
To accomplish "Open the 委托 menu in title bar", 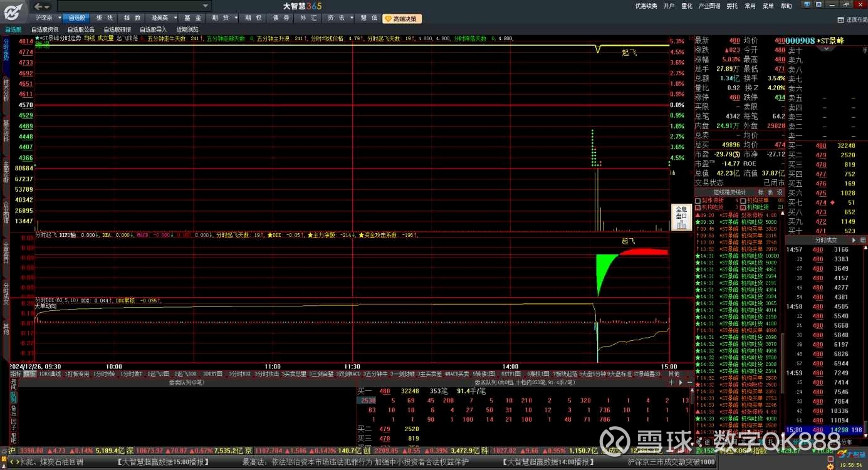I will pos(732,6).
